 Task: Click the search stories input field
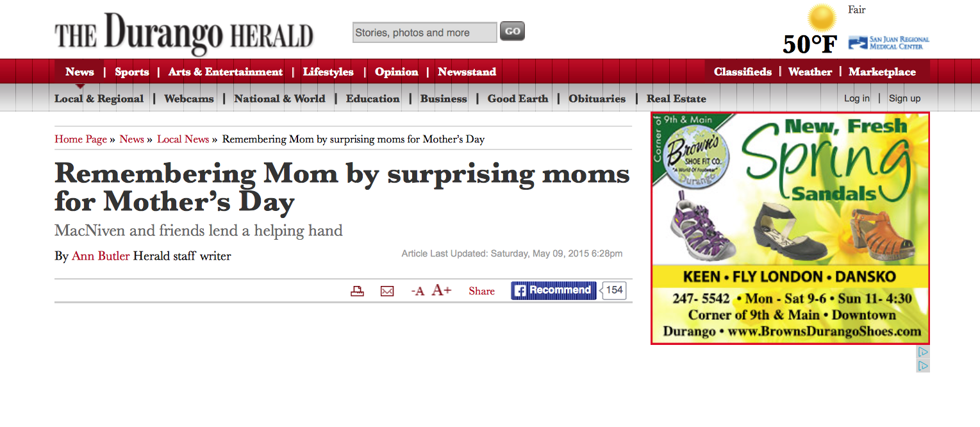click(x=424, y=33)
